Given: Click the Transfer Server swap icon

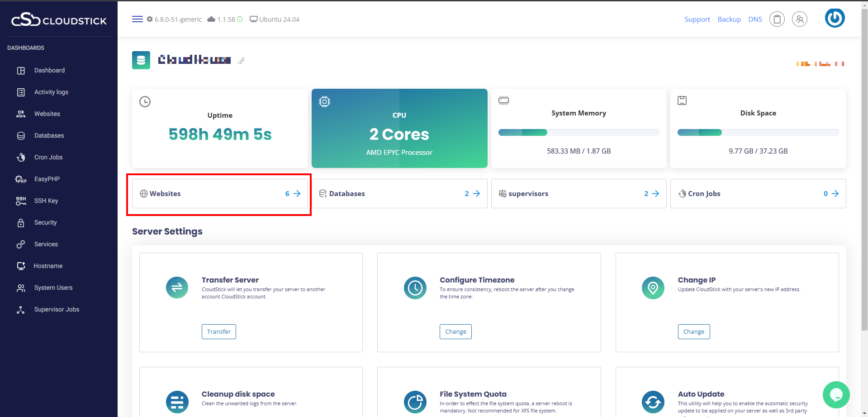Looking at the screenshot, I should coord(177,288).
